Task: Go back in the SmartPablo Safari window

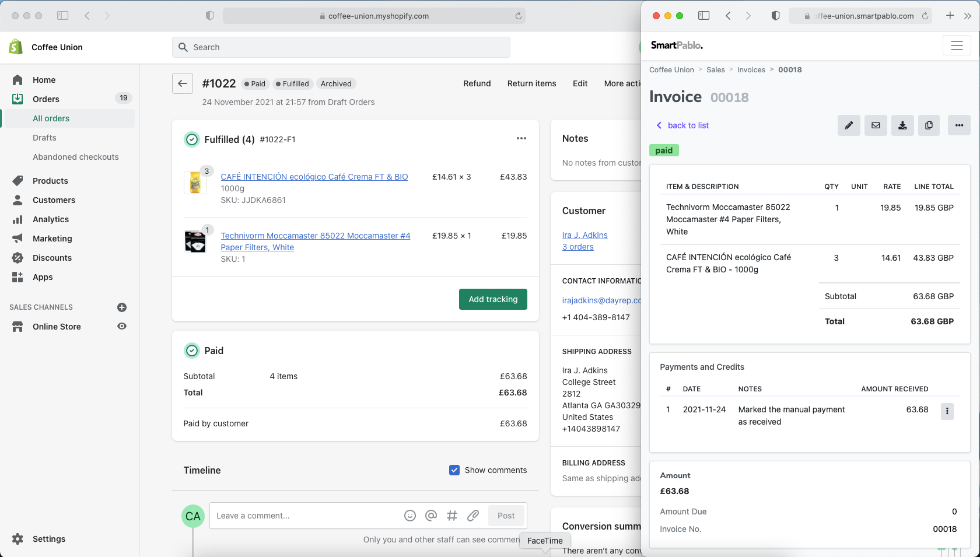Action: [728, 16]
